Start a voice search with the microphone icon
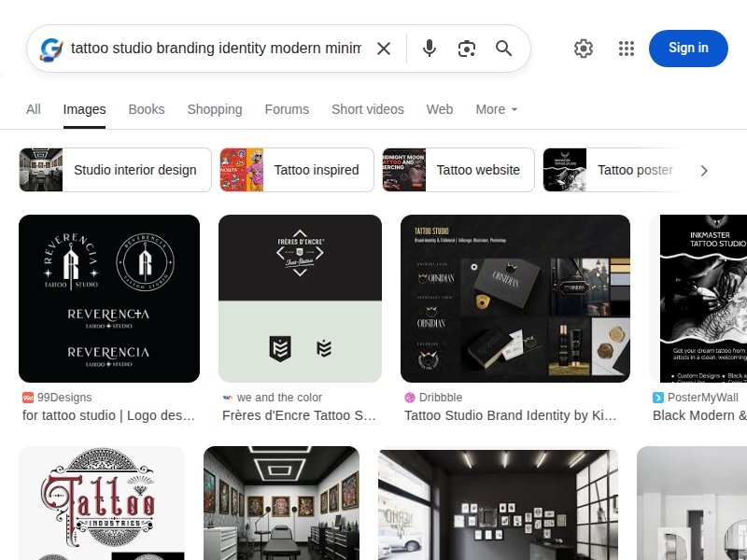Screen dimensions: 747x560 tap(430, 49)
